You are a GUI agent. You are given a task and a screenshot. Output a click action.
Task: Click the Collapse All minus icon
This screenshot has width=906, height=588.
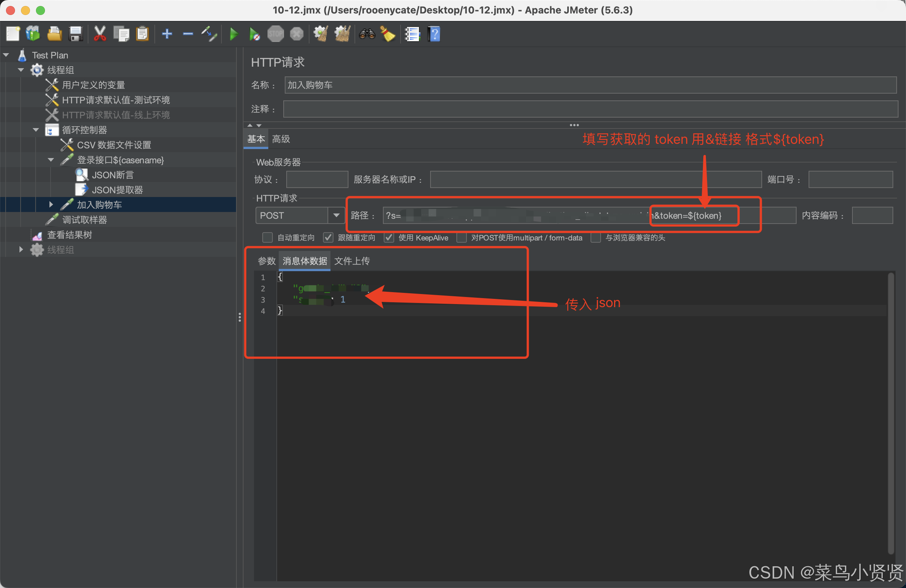tap(188, 34)
